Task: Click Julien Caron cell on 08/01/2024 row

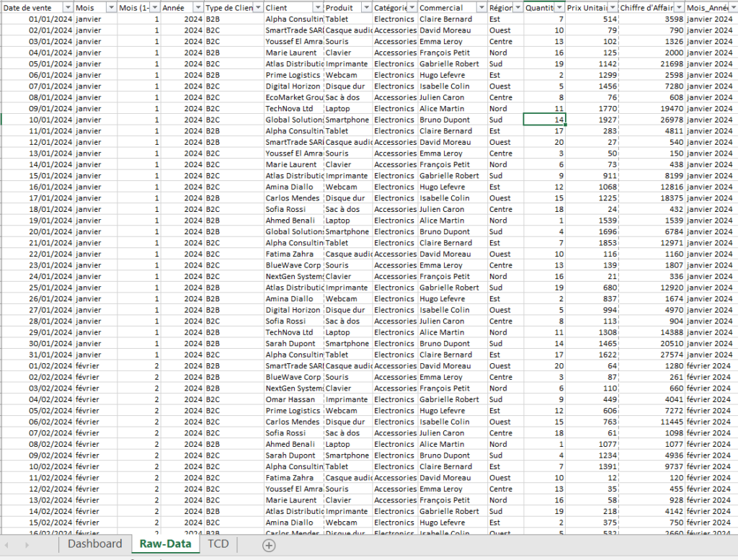Action: [x=453, y=97]
